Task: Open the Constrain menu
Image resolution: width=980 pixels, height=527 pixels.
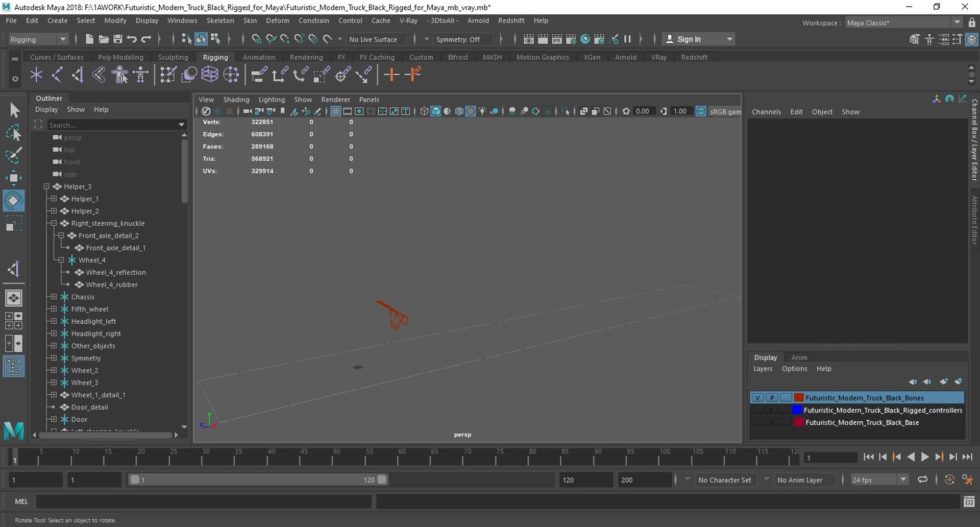Action: (x=313, y=20)
